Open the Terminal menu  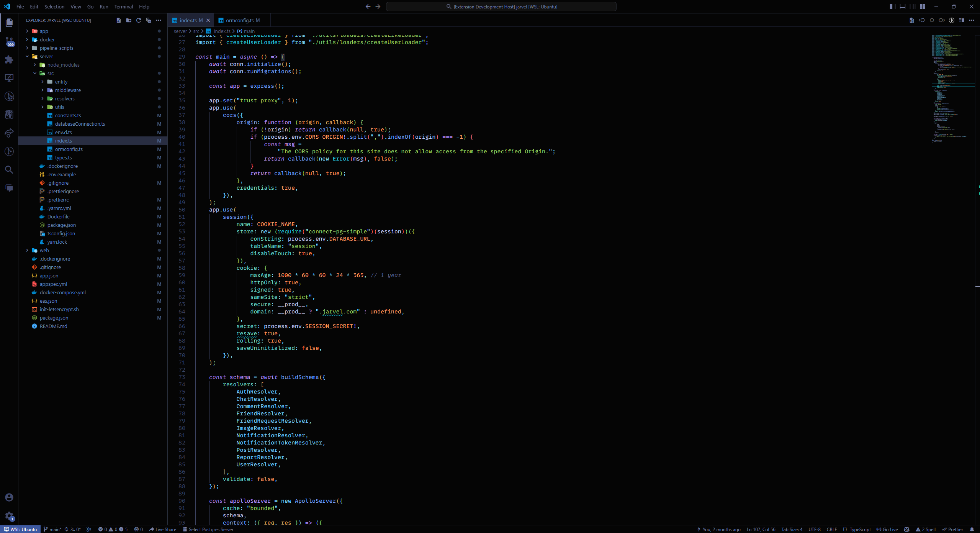pyautogui.click(x=123, y=7)
